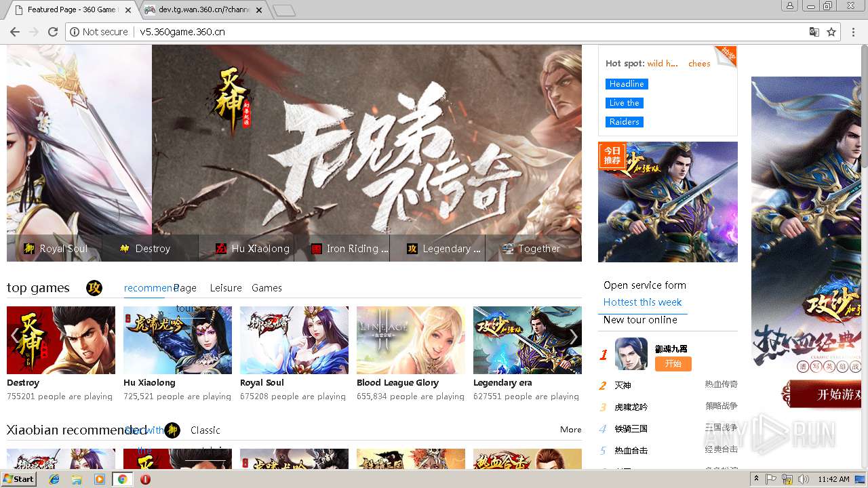This screenshot has width=868, height=488.
Task: Open the Royal Soul game thumbnail
Action: tap(294, 340)
